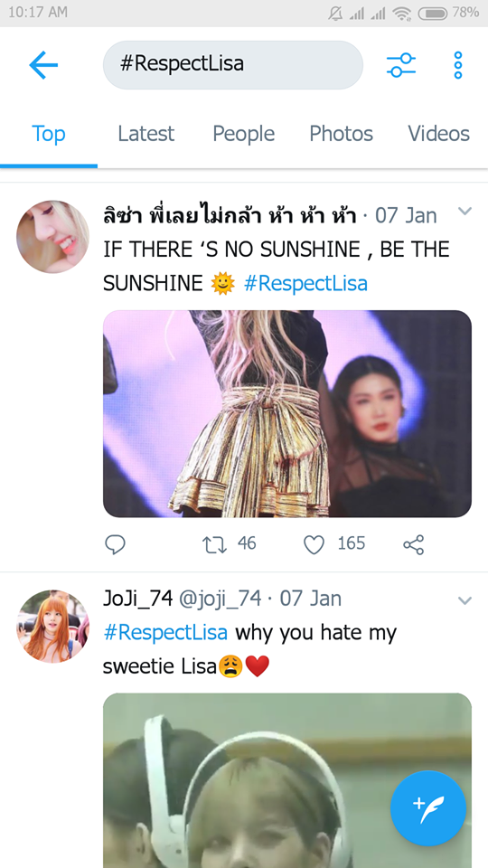This screenshot has height=868, width=488.
Task: Open search filter settings icon
Action: click(x=401, y=65)
